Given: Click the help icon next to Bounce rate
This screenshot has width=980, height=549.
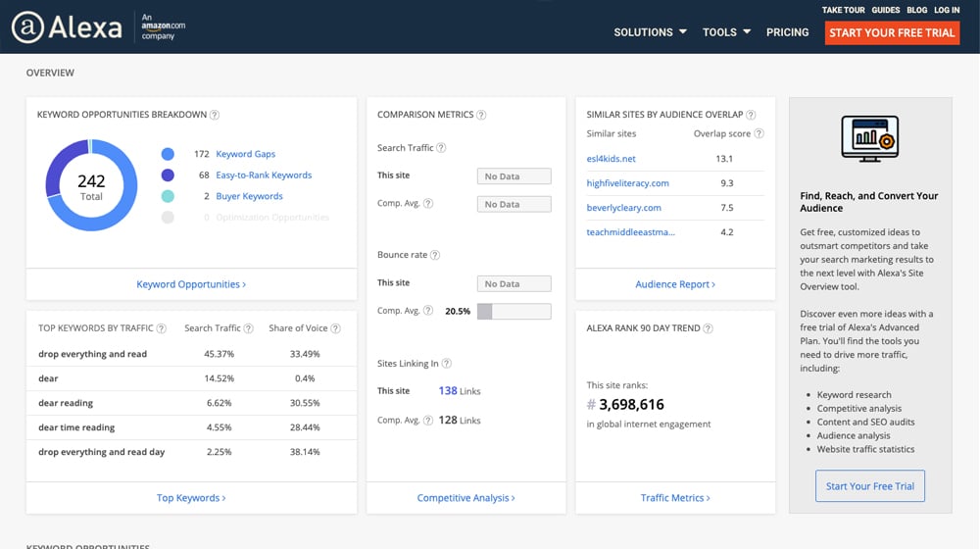Looking at the screenshot, I should click(x=435, y=255).
